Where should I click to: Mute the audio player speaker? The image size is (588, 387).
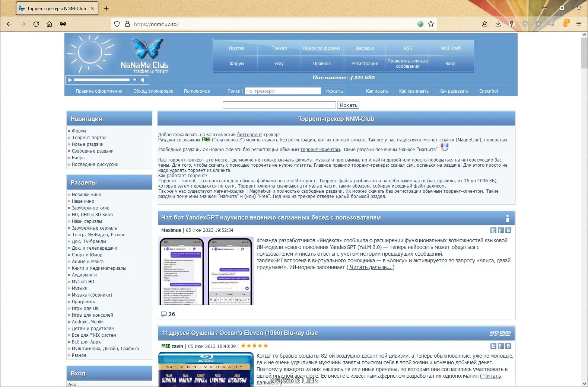click(x=142, y=80)
